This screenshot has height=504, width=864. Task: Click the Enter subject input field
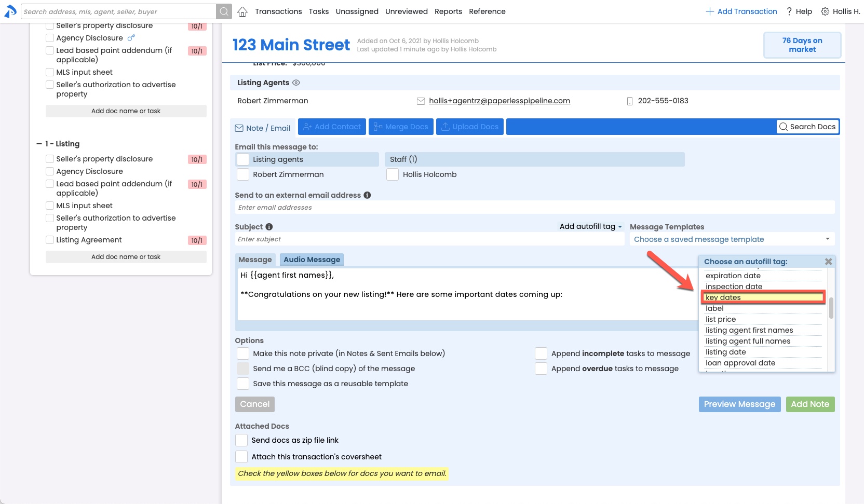click(x=429, y=239)
